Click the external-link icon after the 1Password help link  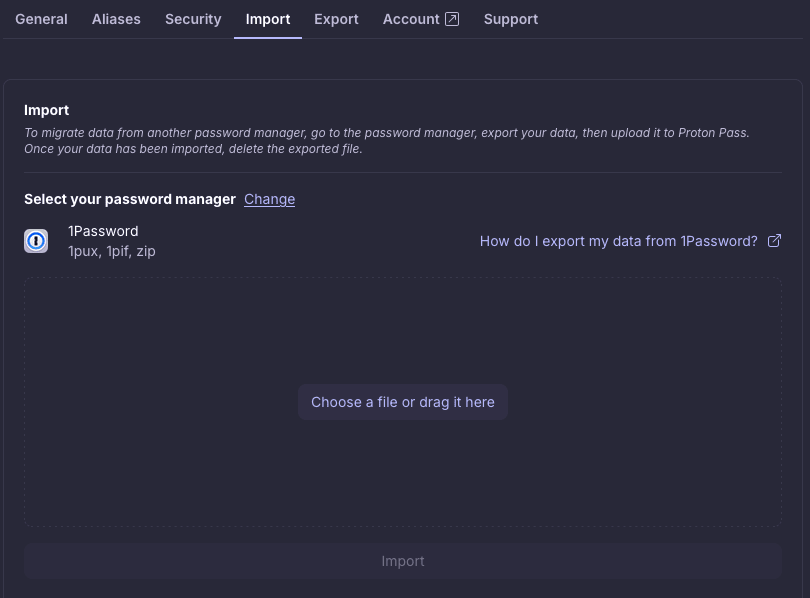774,241
